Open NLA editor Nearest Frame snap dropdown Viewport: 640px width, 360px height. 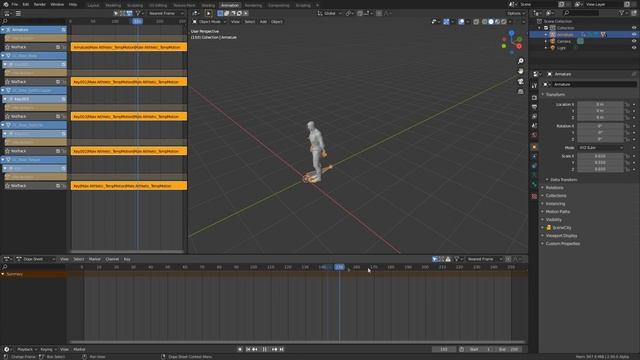[x=165, y=13]
